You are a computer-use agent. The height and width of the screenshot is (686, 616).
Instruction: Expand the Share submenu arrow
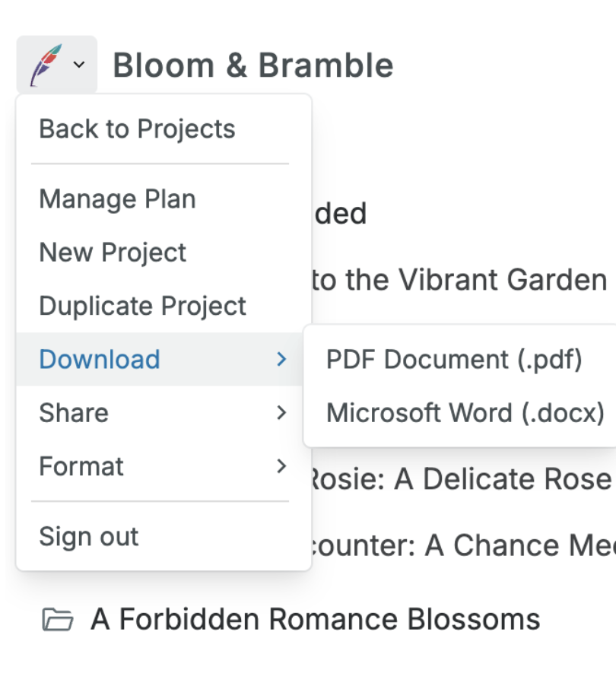(x=281, y=413)
